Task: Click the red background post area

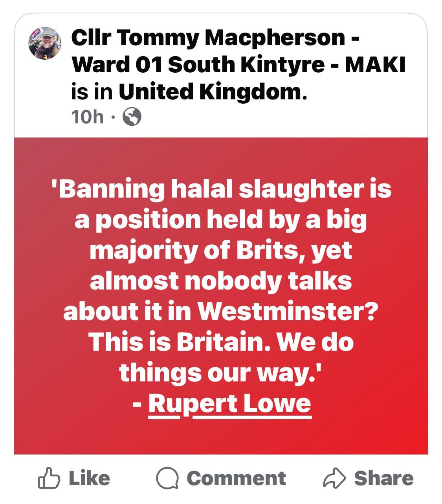Action: click(x=221, y=296)
